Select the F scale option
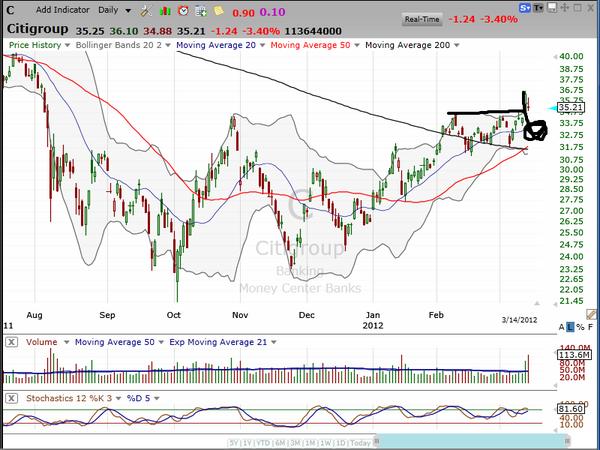 (590, 327)
